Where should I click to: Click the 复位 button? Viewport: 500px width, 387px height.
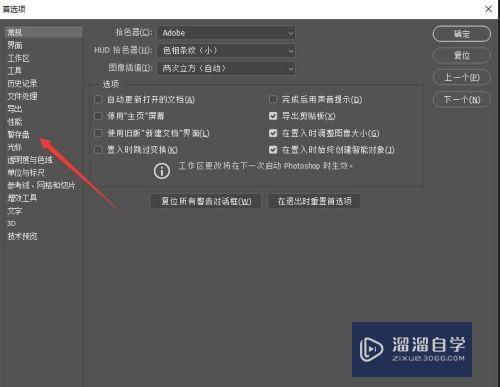[x=462, y=55]
